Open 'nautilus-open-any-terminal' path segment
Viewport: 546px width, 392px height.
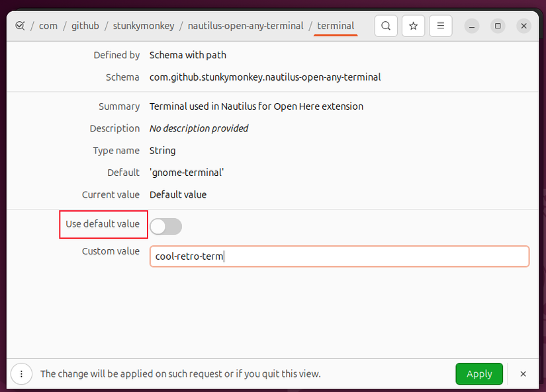(246, 26)
